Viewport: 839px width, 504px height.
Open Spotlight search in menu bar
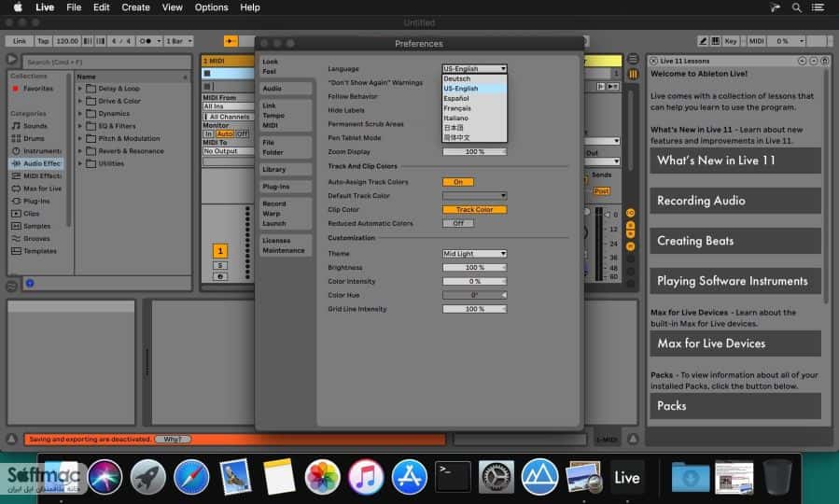[797, 7]
